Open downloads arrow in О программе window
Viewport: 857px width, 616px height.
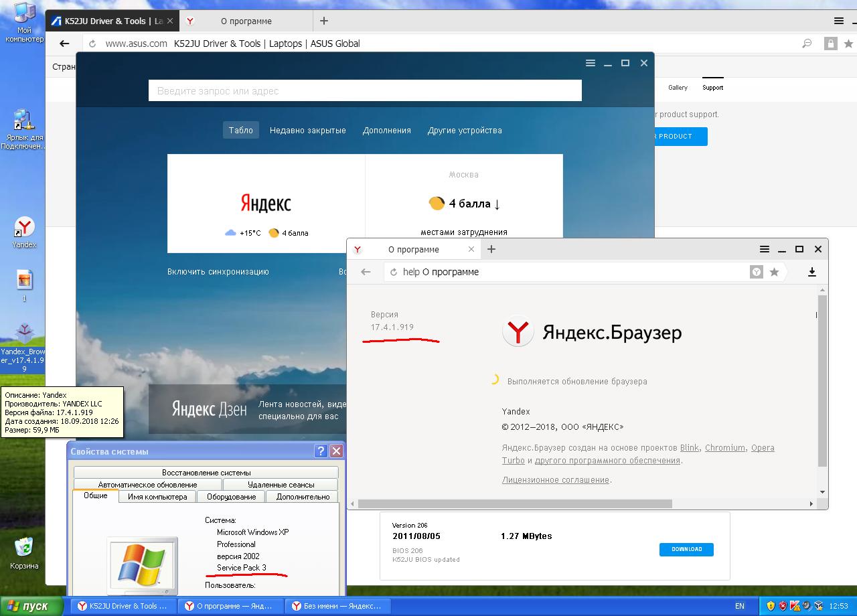click(x=811, y=272)
